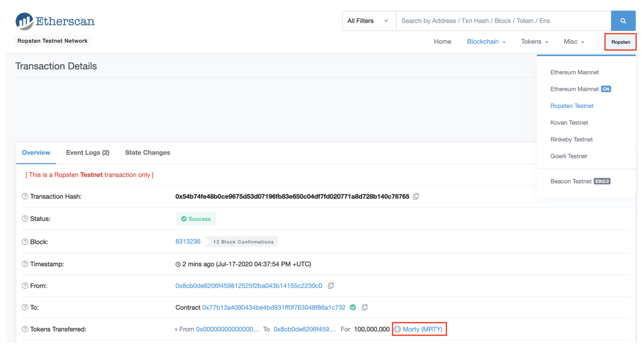This screenshot has height=350, width=644.
Task: Switch to the Event Logs (2) tab
Action: (88, 153)
